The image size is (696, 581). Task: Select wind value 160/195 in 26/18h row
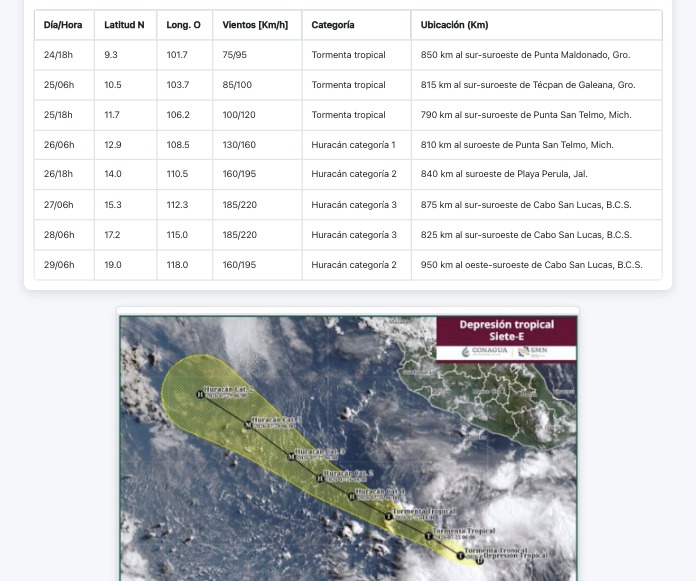point(239,174)
